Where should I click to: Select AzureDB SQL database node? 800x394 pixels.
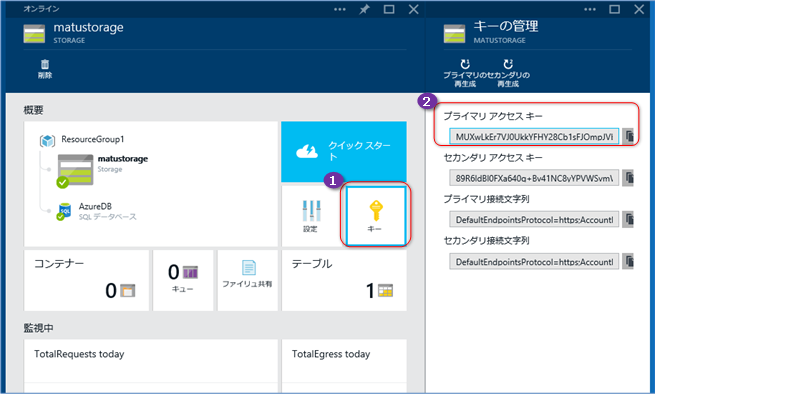[x=96, y=211]
